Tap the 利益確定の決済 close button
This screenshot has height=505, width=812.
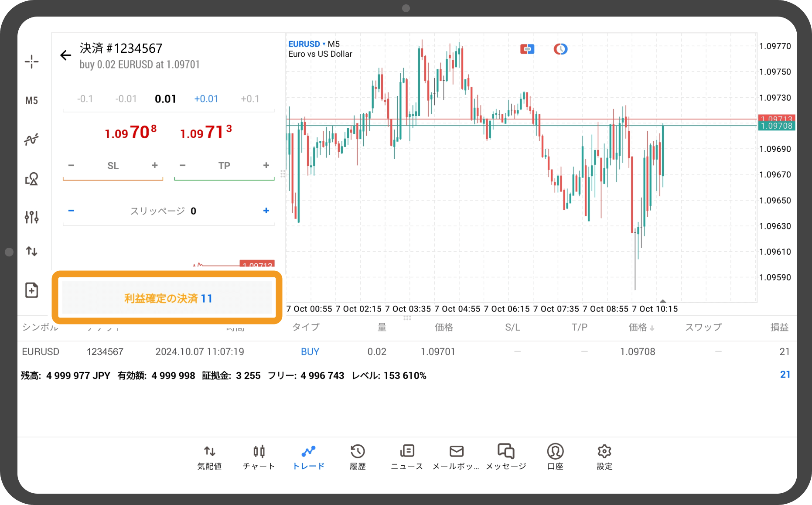click(x=167, y=298)
